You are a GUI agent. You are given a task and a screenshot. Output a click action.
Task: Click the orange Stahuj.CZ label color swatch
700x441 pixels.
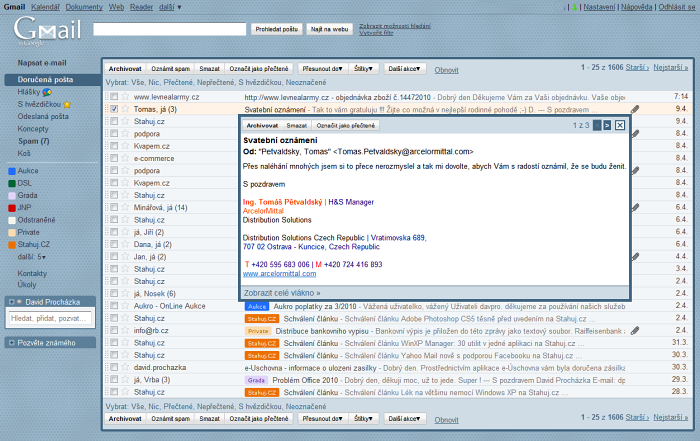click(12, 245)
